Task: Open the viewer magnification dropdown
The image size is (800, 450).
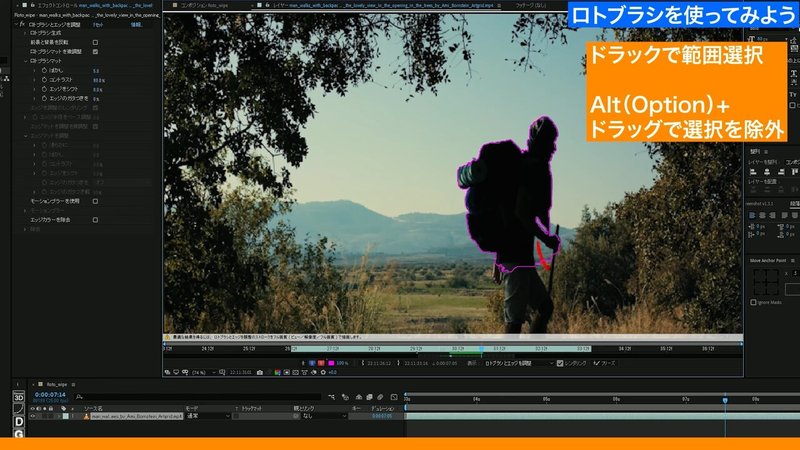Action: coord(204,372)
